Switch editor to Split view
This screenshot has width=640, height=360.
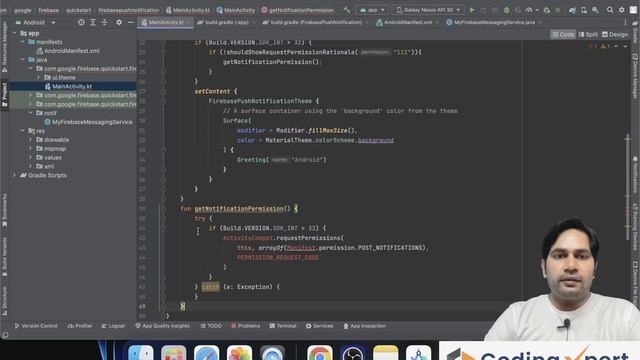click(x=588, y=35)
